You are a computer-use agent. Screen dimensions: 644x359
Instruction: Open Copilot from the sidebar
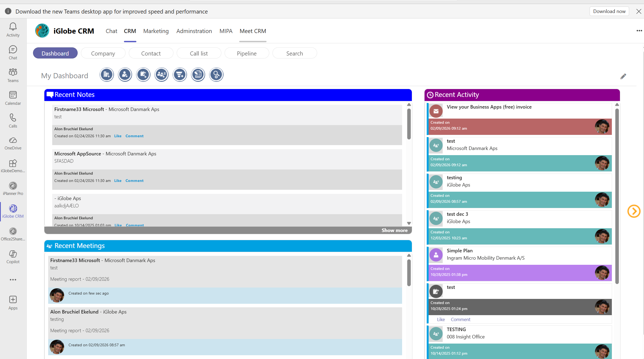(13, 257)
